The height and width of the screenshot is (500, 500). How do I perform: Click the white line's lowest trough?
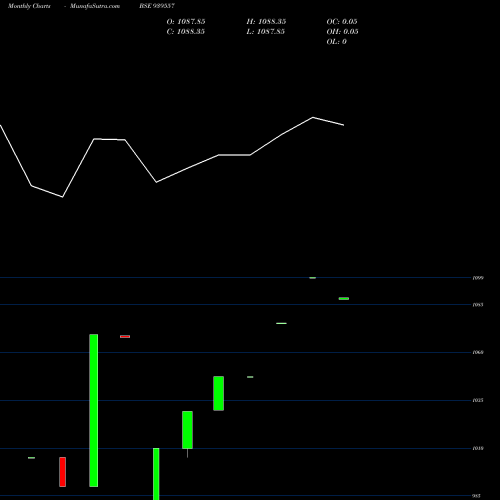point(62,197)
